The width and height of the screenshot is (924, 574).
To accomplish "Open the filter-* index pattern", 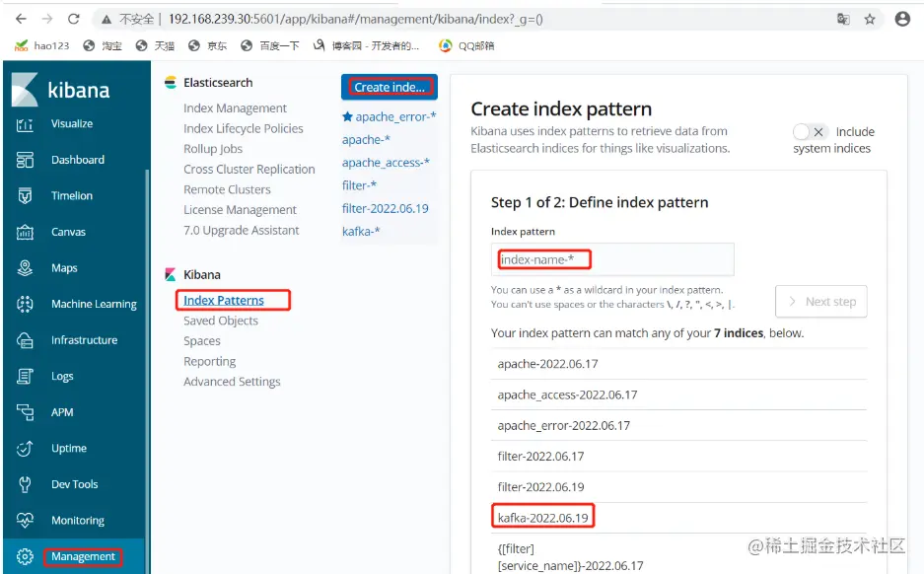I will tap(360, 185).
